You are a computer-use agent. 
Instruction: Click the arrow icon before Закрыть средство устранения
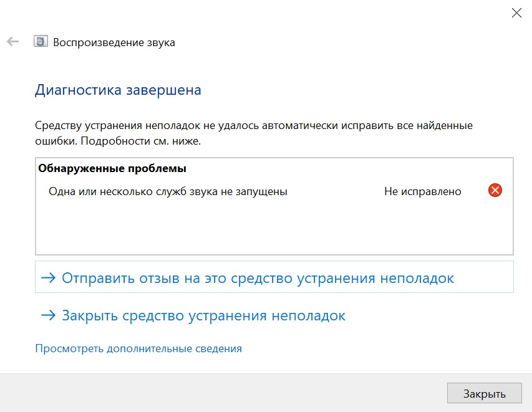tap(48, 315)
